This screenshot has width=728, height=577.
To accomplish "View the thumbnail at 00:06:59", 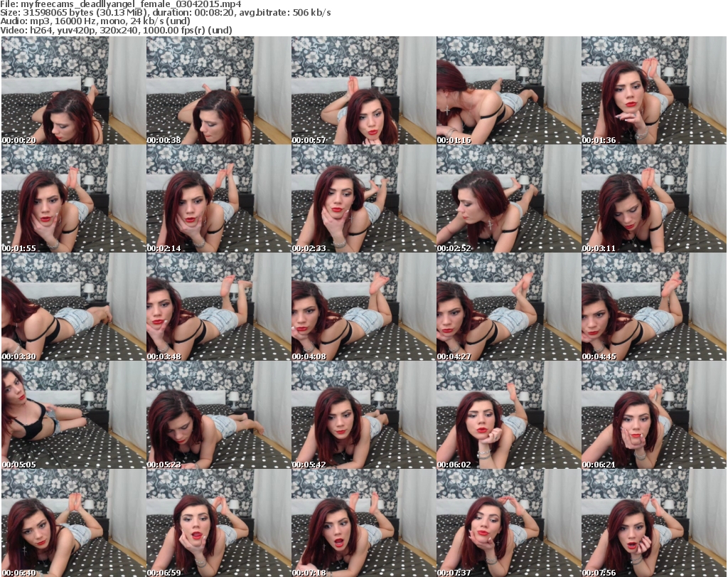I will coord(219,523).
